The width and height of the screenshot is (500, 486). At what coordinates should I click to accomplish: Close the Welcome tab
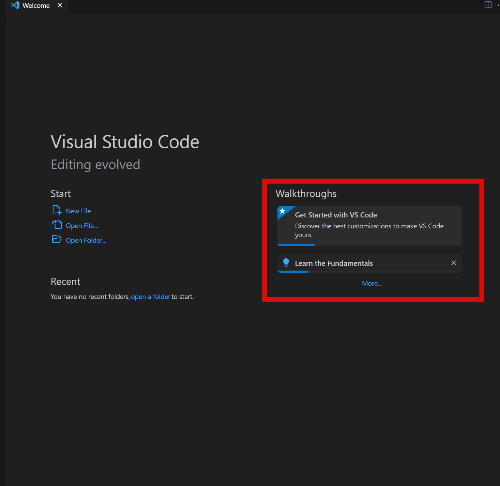[60, 5]
